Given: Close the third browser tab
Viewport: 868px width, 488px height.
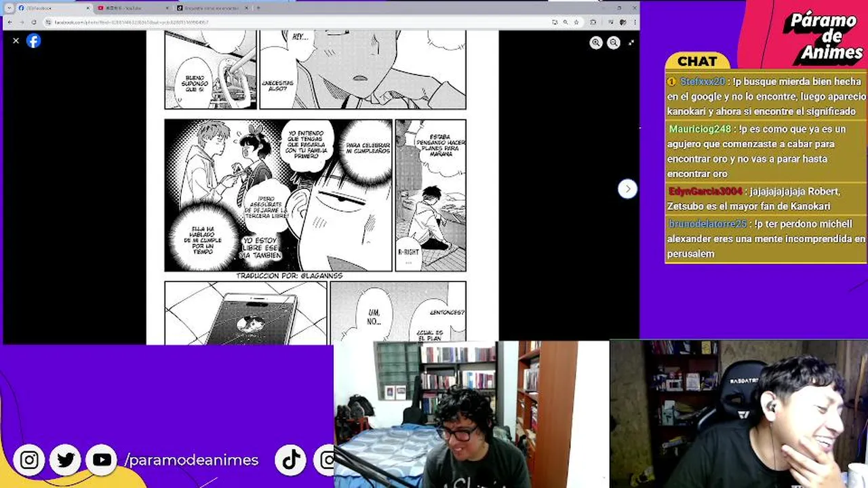Looking at the screenshot, I should click(x=246, y=8).
